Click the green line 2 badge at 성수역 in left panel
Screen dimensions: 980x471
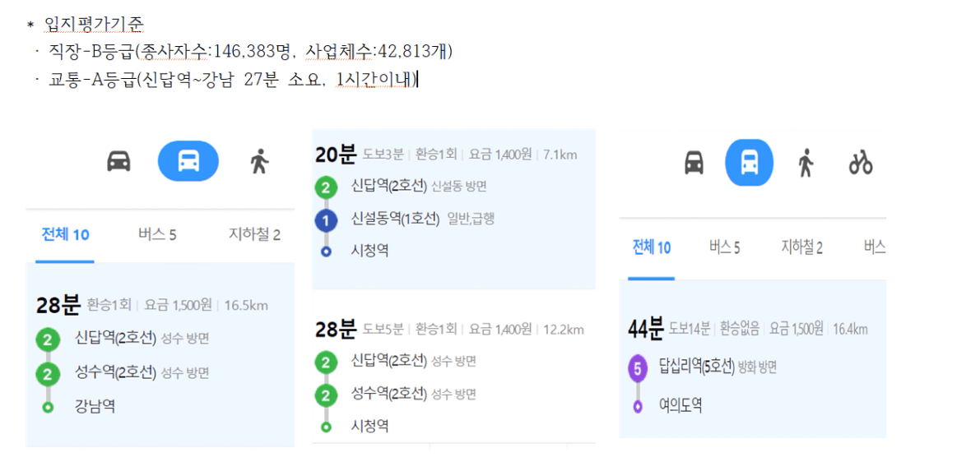point(48,374)
